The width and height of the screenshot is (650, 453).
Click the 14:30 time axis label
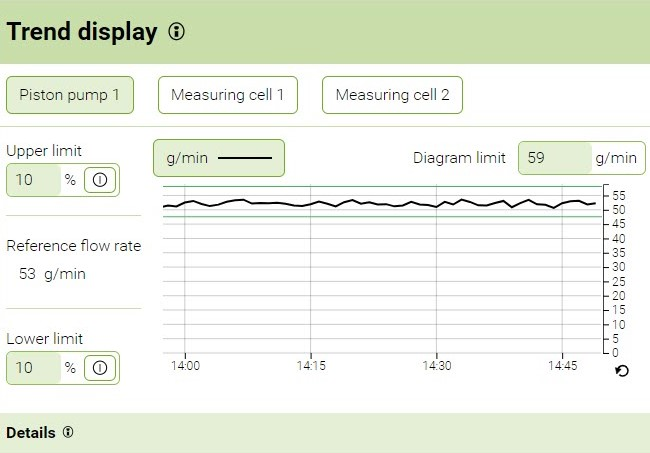point(436,367)
